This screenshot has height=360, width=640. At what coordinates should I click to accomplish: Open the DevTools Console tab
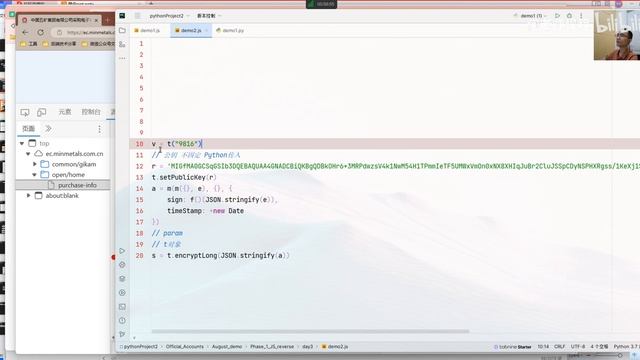click(91, 112)
